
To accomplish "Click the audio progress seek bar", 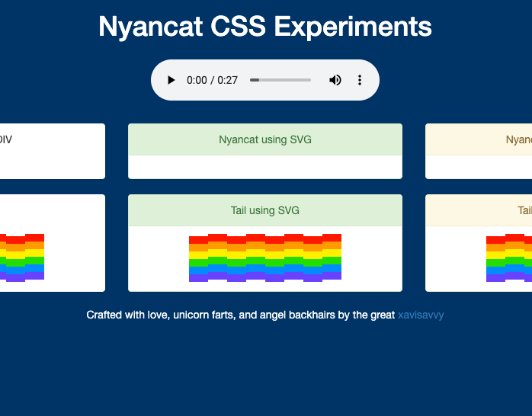I will pos(280,80).
